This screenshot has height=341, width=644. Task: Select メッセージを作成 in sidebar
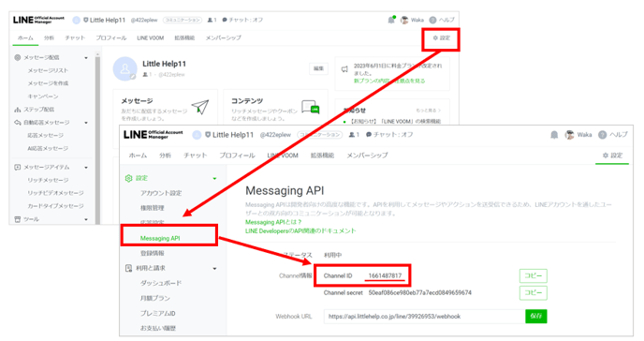pyautogui.click(x=48, y=83)
